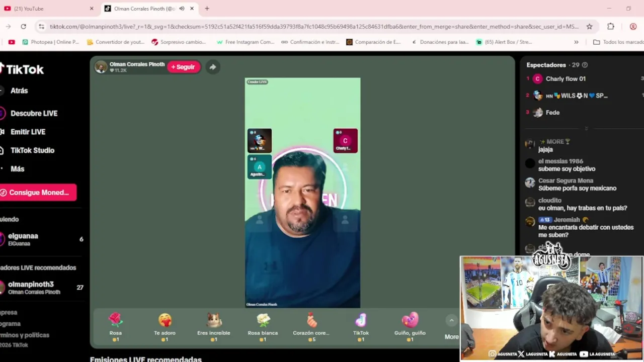Close the Olman Corrales Pinoth tab
Image resolution: width=644 pixels, height=362 pixels.
[192, 9]
